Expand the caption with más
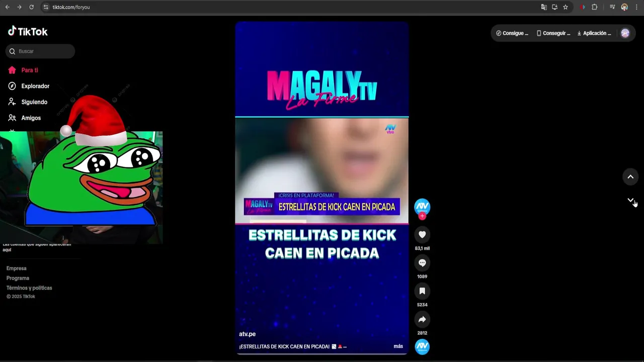The height and width of the screenshot is (362, 644). pos(398,346)
